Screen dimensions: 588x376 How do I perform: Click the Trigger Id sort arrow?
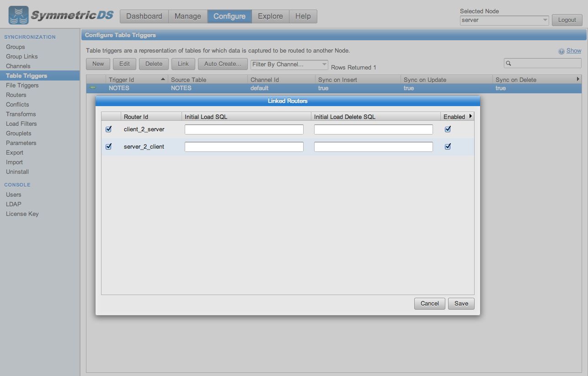(163, 80)
